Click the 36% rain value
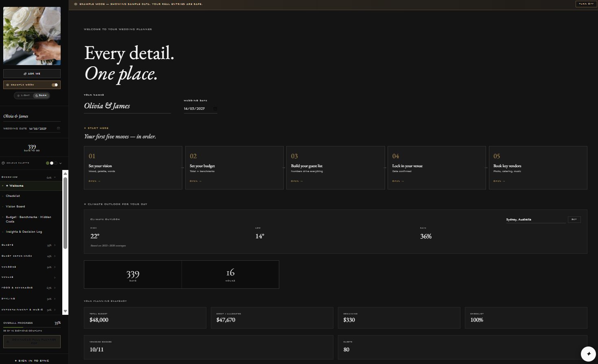The height and width of the screenshot is (364, 598). click(x=426, y=236)
